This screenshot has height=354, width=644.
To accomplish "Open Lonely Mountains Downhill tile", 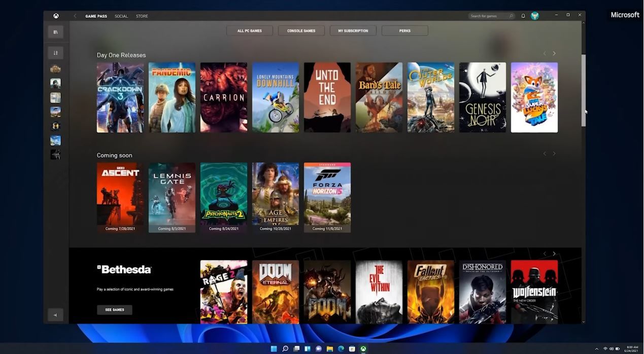I will coord(276,97).
